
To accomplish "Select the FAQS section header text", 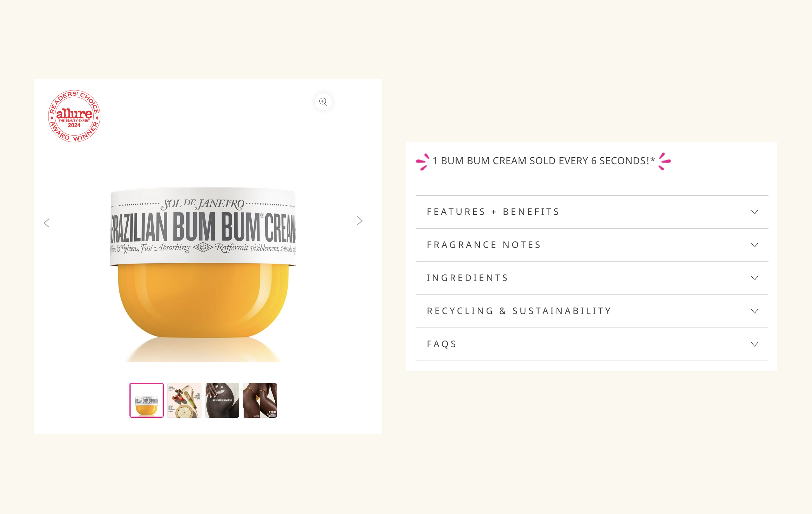I will pos(442,344).
